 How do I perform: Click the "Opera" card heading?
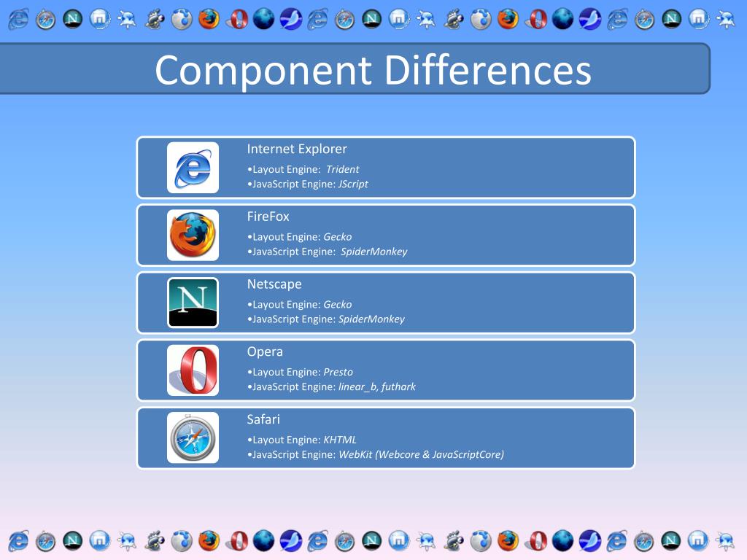click(x=265, y=352)
